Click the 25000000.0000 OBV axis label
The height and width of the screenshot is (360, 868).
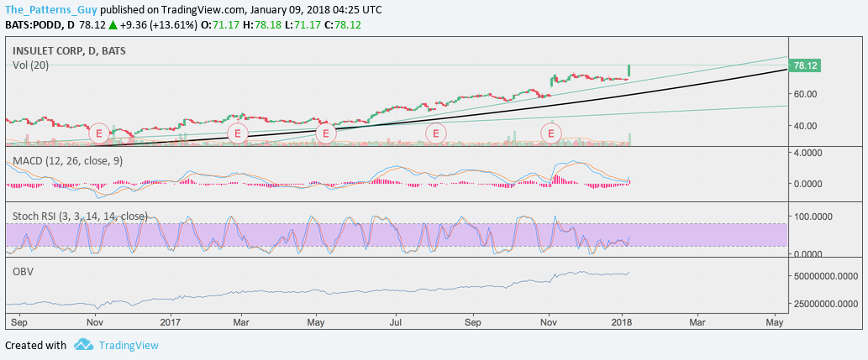pos(827,304)
